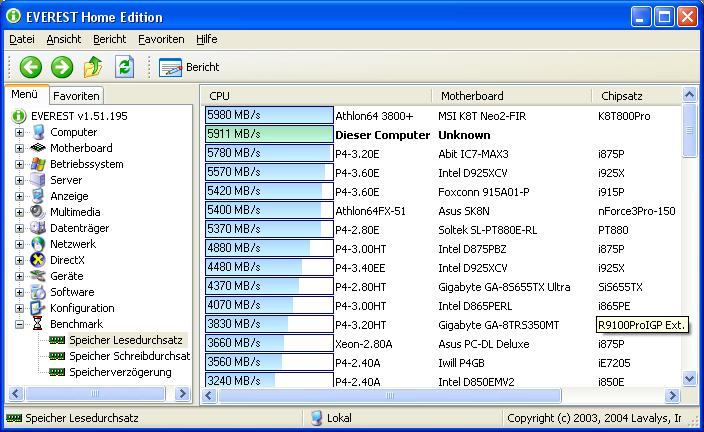Click the Lokal computer icon in status bar

point(317,418)
